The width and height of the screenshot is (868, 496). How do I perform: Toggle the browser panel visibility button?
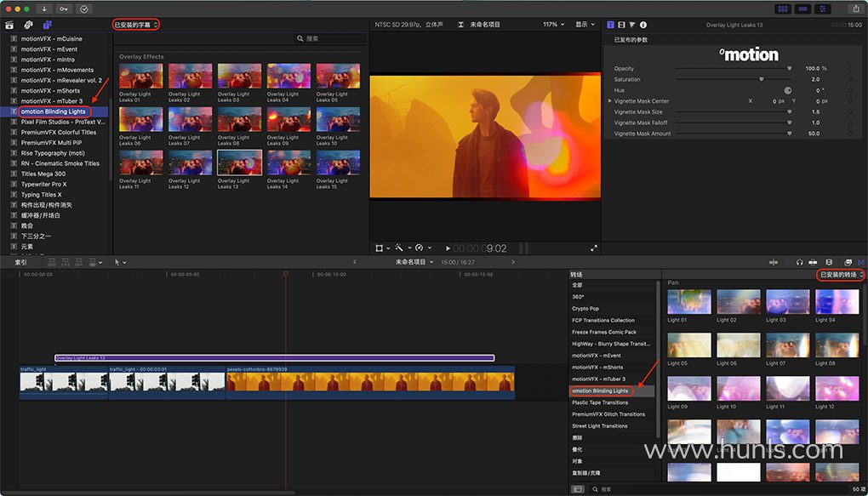[x=782, y=9]
